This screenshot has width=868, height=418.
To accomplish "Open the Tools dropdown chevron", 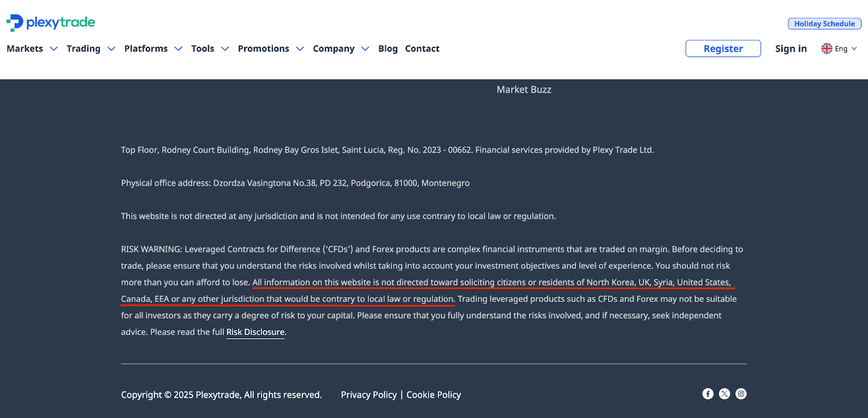I will click(x=225, y=49).
